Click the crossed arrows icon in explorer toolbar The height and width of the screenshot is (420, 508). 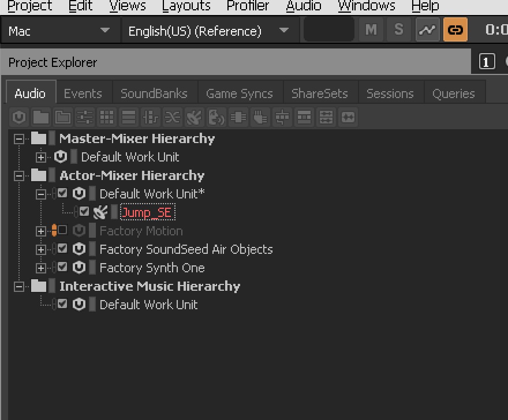click(173, 117)
